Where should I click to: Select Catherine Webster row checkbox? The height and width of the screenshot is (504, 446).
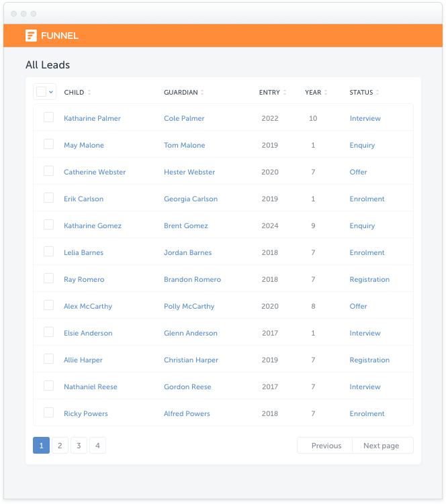tap(48, 171)
